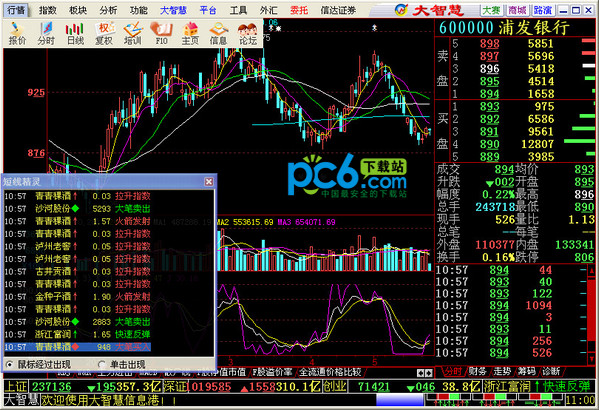Select the 鼠标经过出现 radio option
Screen dimensions: 599x410
coord(39,364)
